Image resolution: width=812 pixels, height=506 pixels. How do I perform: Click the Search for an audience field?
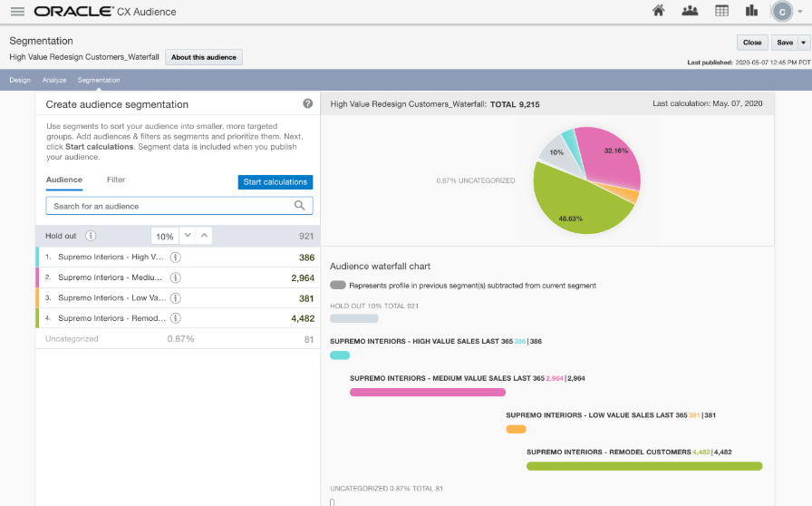point(179,206)
